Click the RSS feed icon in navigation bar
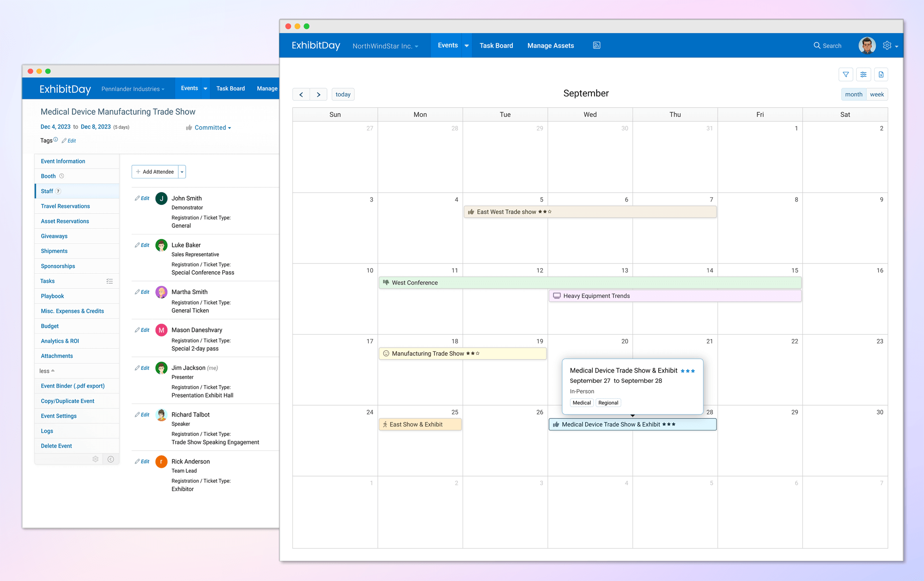Image resolution: width=924 pixels, height=581 pixels. click(596, 45)
